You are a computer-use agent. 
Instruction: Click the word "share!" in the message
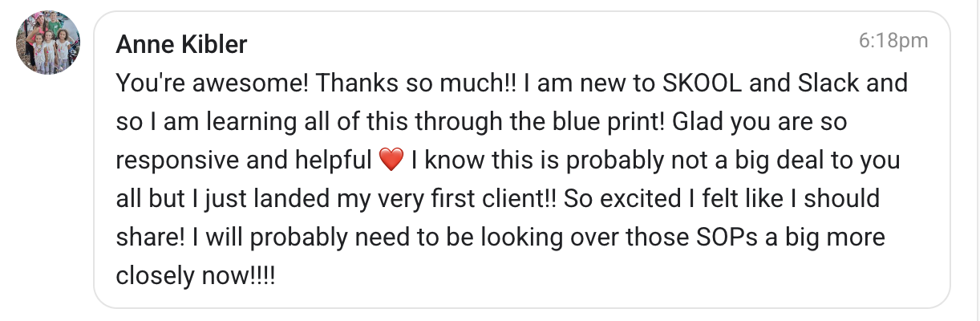click(147, 238)
